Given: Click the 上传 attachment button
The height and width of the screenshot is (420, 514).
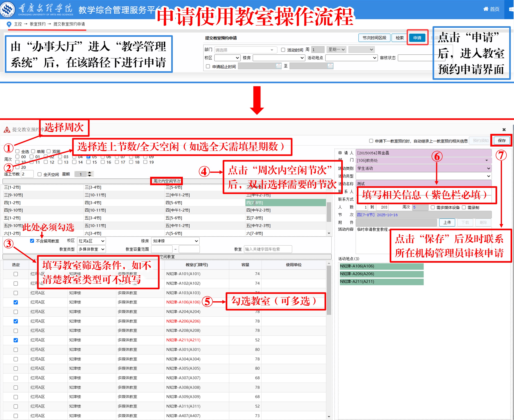Looking at the screenshot, I should pyautogui.click(x=447, y=222).
